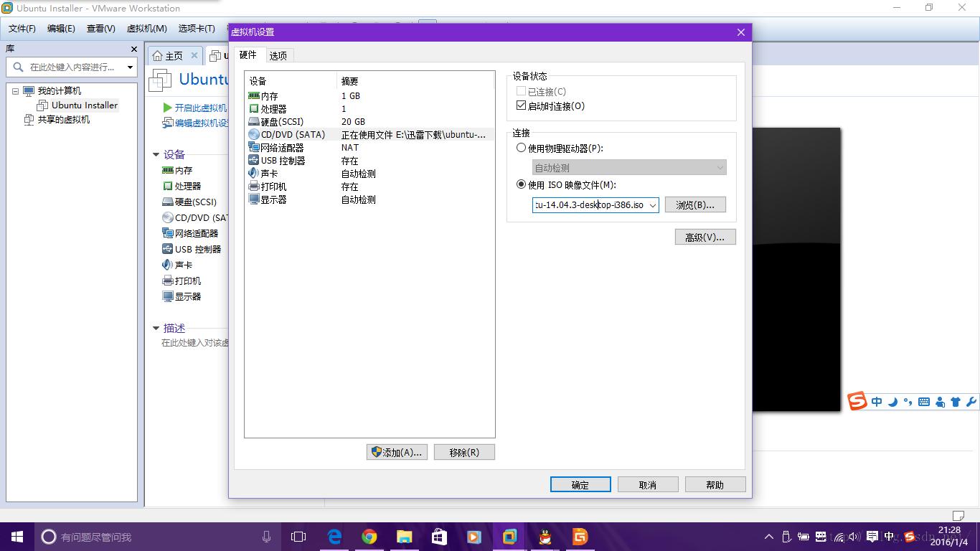
Task: Open CD/DVD in VM summary device list
Action: click(195, 217)
